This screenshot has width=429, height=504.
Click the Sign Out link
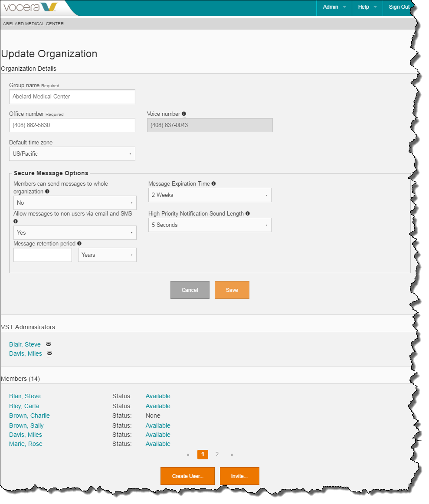(x=399, y=7)
